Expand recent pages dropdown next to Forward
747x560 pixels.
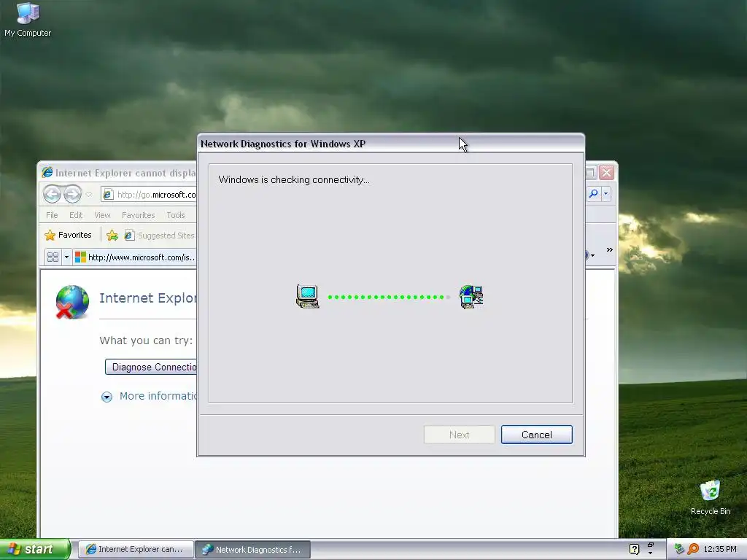pyautogui.click(x=88, y=194)
